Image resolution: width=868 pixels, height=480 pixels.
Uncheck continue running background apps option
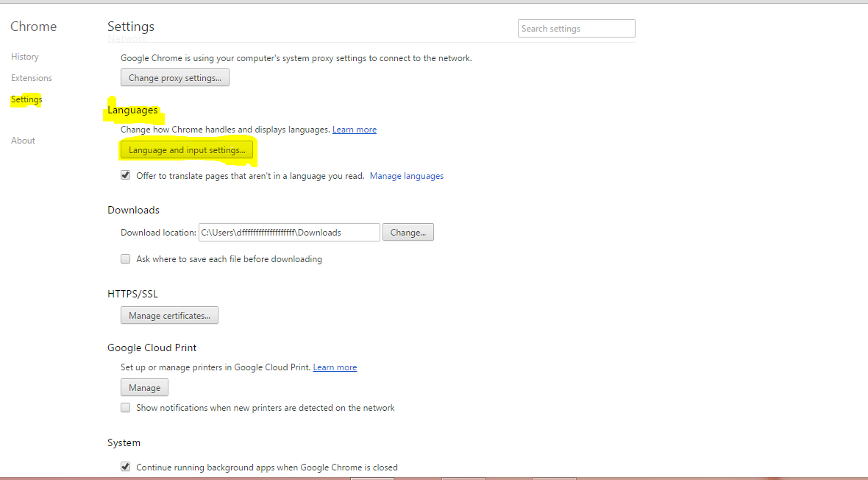[126, 467]
